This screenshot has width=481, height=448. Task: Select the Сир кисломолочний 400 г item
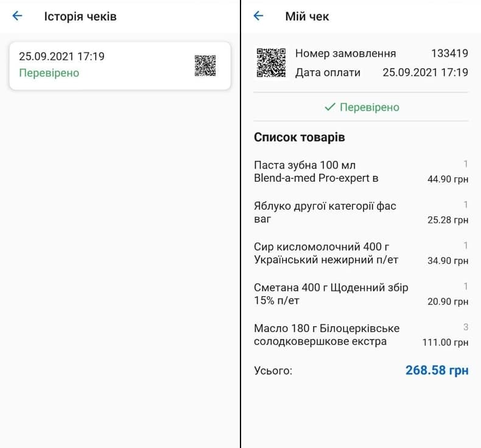(326, 253)
